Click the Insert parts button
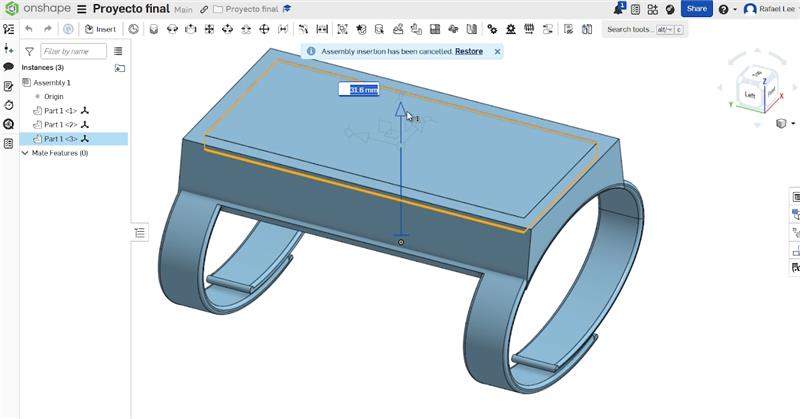This screenshot has height=419, width=800. 101,29
